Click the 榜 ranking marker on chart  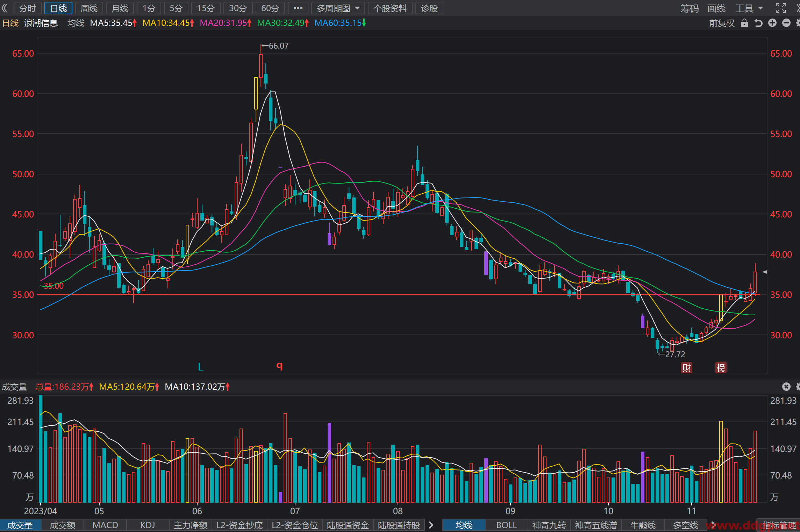click(721, 367)
